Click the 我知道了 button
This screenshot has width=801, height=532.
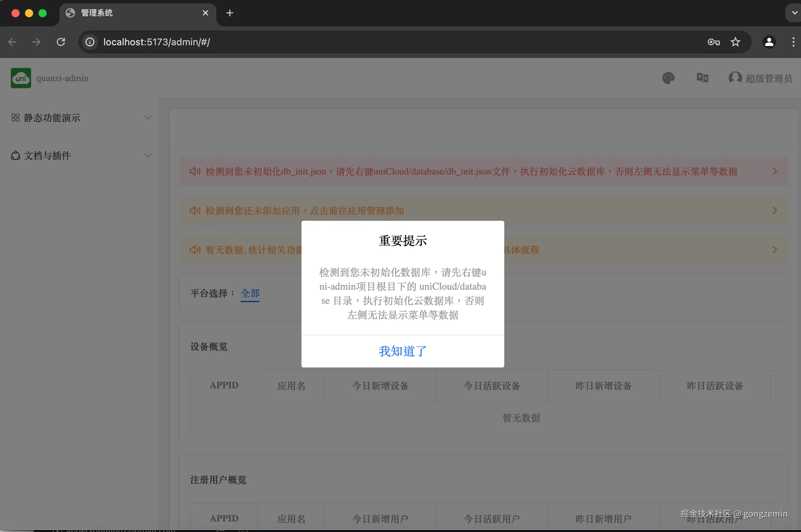403,351
